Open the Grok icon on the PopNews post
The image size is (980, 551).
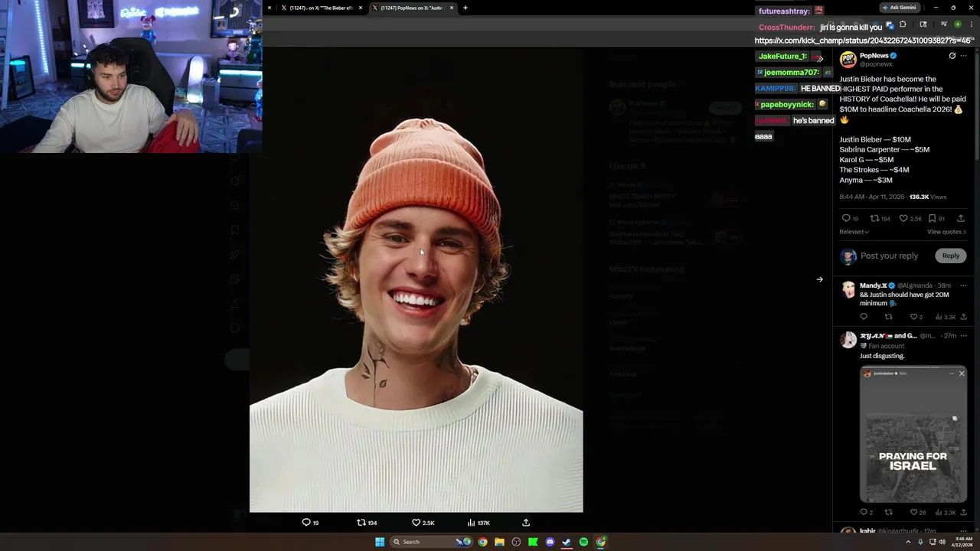coord(952,56)
